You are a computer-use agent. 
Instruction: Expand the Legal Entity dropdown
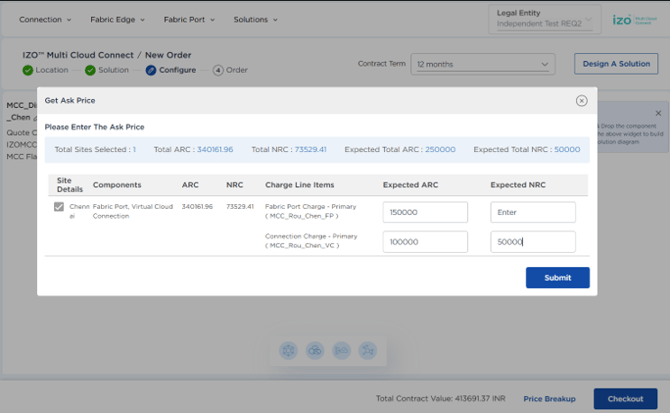[545, 19]
